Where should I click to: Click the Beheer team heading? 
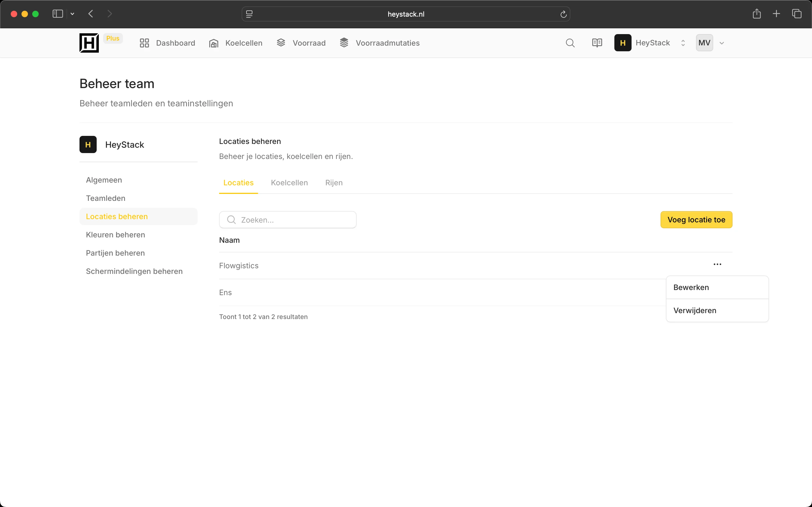117,84
